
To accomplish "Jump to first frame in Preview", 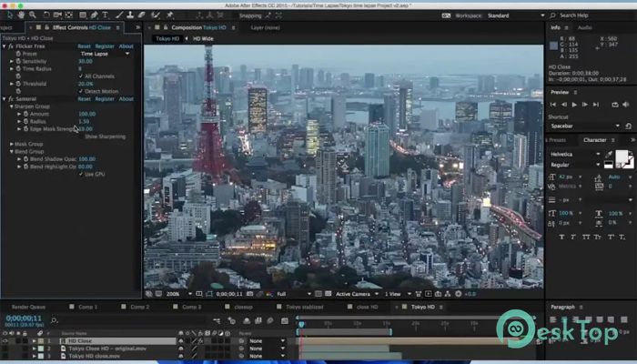I will click(553, 105).
